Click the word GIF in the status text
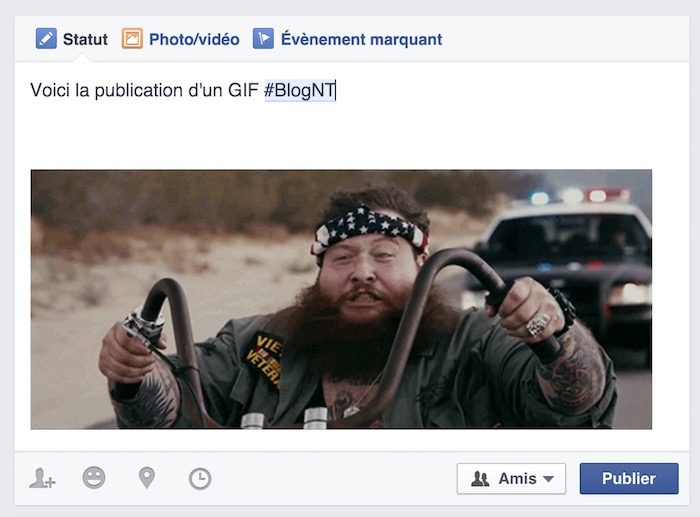 coord(243,90)
